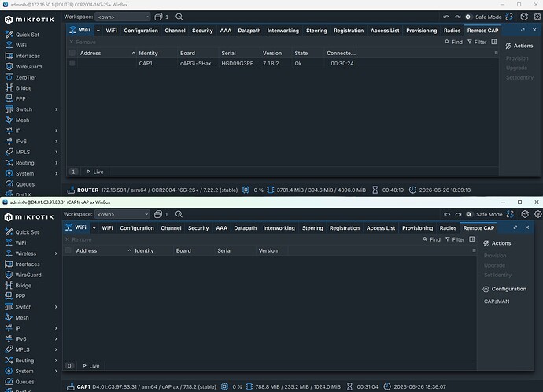The width and height of the screenshot is (543, 392).
Task: Open the Workspace dropdown in ROUTER window
Action: click(x=122, y=17)
